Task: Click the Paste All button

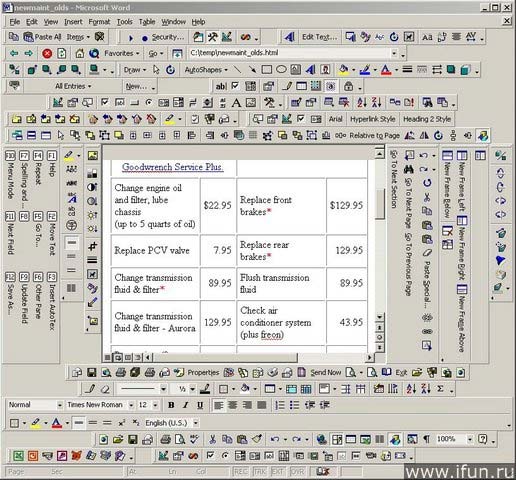Action: pyautogui.click(x=42, y=37)
